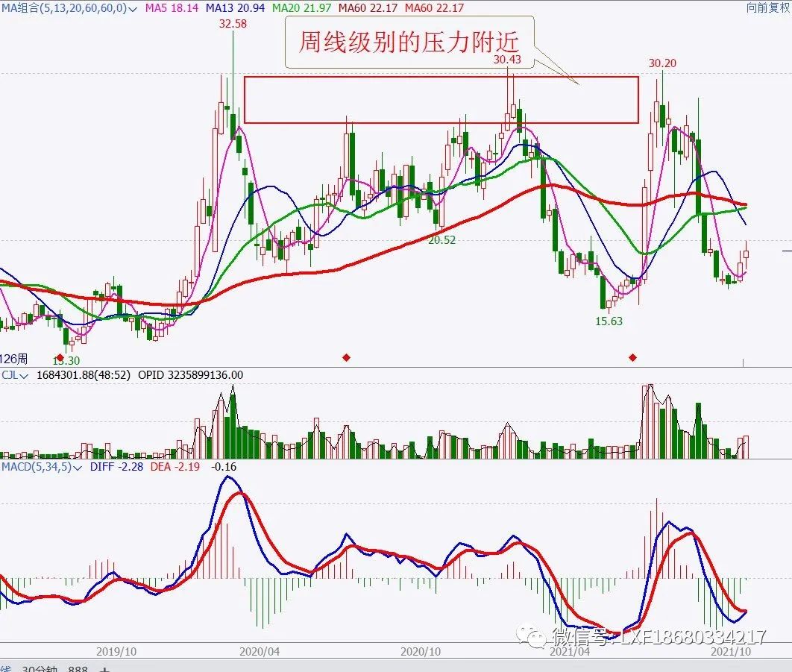Click the 2021/10 date axis label
792x672 pixels.
[x=730, y=652]
